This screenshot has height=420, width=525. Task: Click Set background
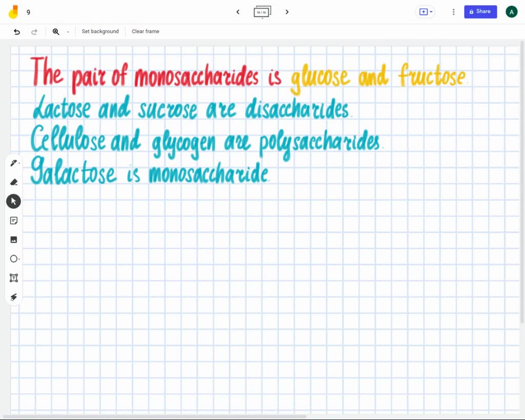[x=100, y=31]
